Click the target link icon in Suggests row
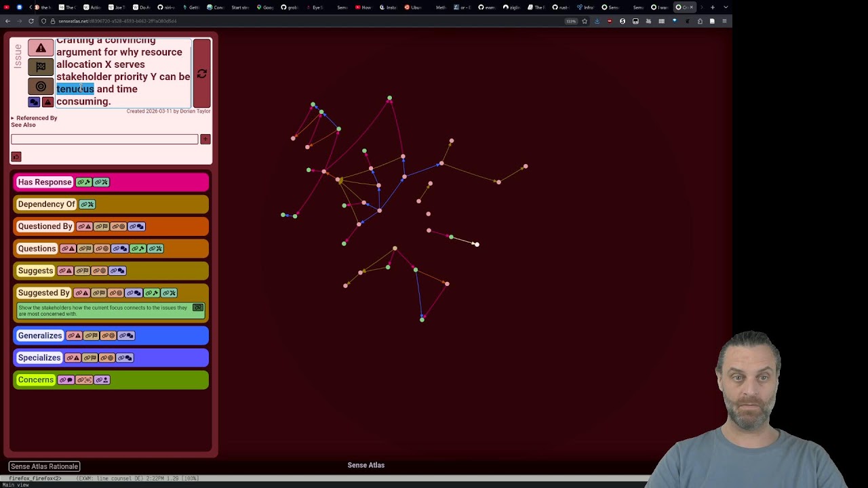868x488 pixels. click(100, 271)
